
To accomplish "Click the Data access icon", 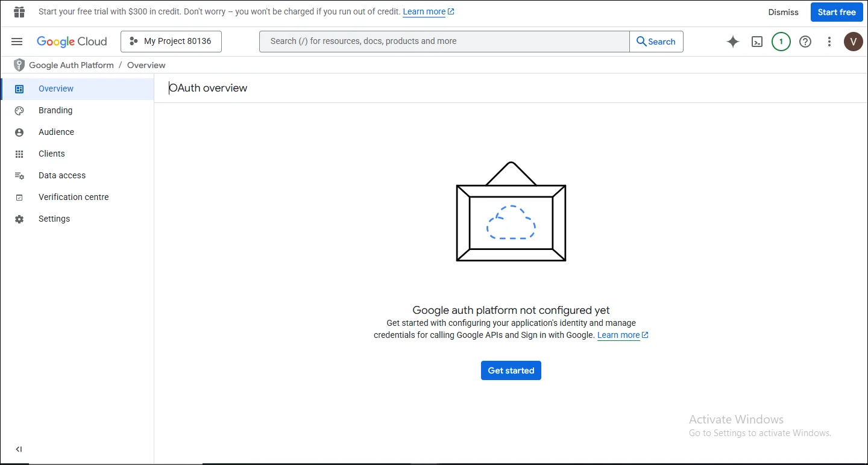I will point(19,176).
